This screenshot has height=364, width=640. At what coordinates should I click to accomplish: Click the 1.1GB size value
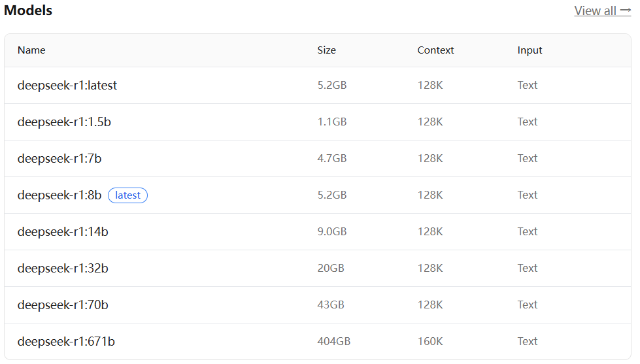click(x=332, y=122)
